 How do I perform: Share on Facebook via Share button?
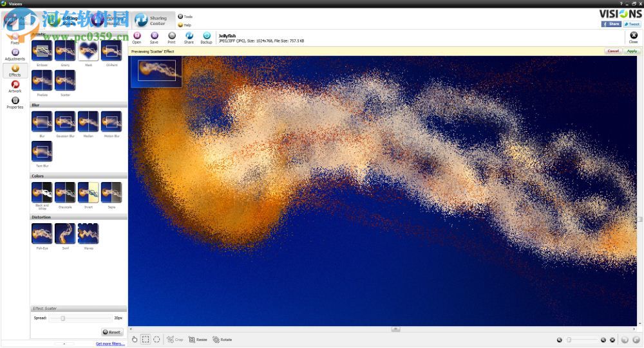[x=611, y=24]
